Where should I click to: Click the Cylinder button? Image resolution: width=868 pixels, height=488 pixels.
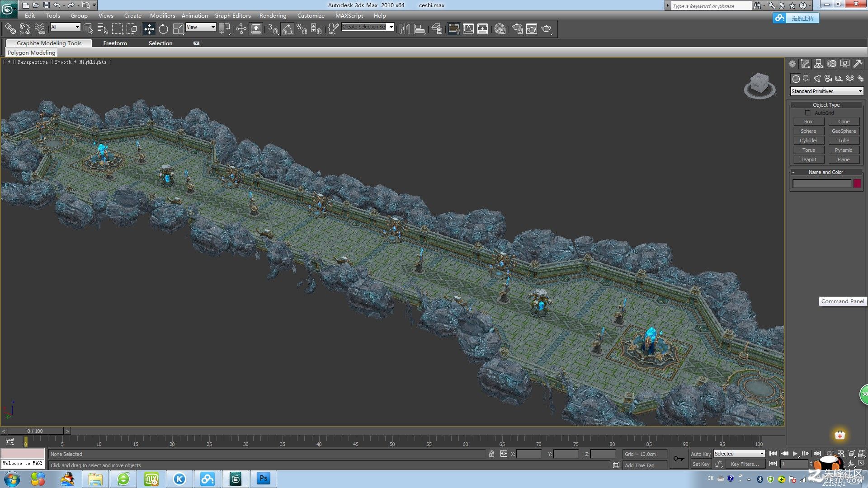808,141
